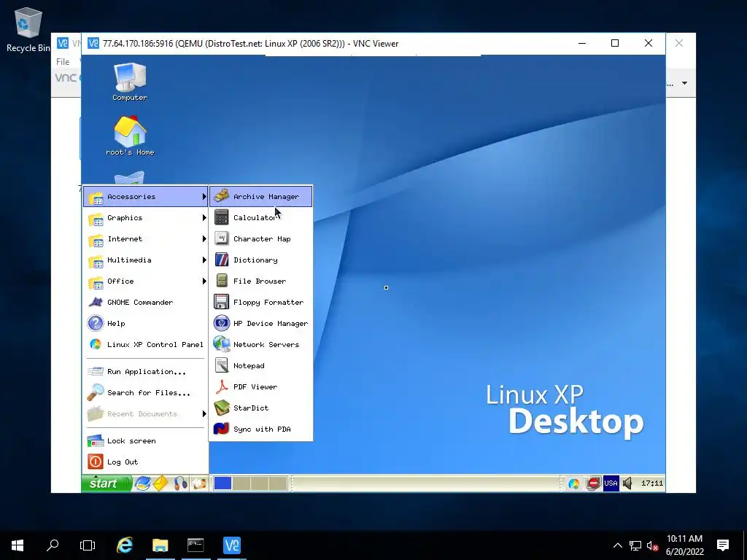Image resolution: width=747 pixels, height=560 pixels.
Task: Open the root's Home desktop icon
Action: click(x=130, y=136)
